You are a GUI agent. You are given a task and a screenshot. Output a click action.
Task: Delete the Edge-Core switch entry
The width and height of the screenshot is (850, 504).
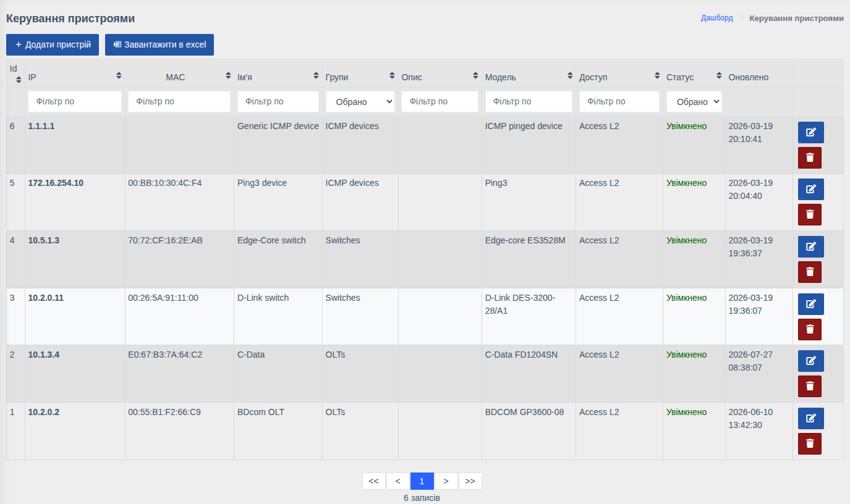(x=810, y=272)
